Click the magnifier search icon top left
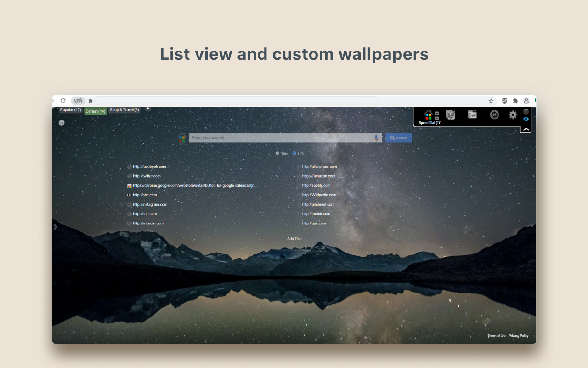This screenshot has width=588, height=368. pos(62,122)
